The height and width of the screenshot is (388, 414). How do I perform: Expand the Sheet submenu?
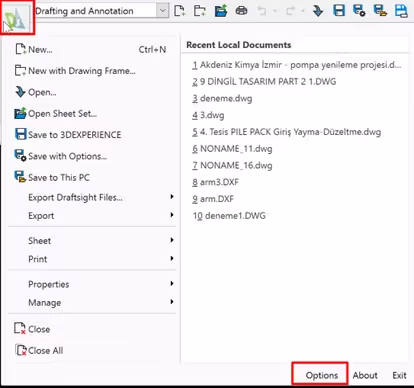pyautogui.click(x=92, y=241)
